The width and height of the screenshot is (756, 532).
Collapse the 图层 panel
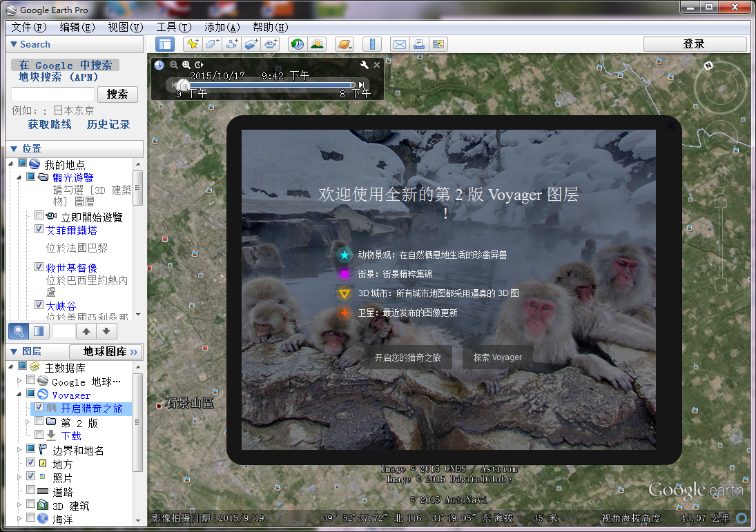coord(14,352)
